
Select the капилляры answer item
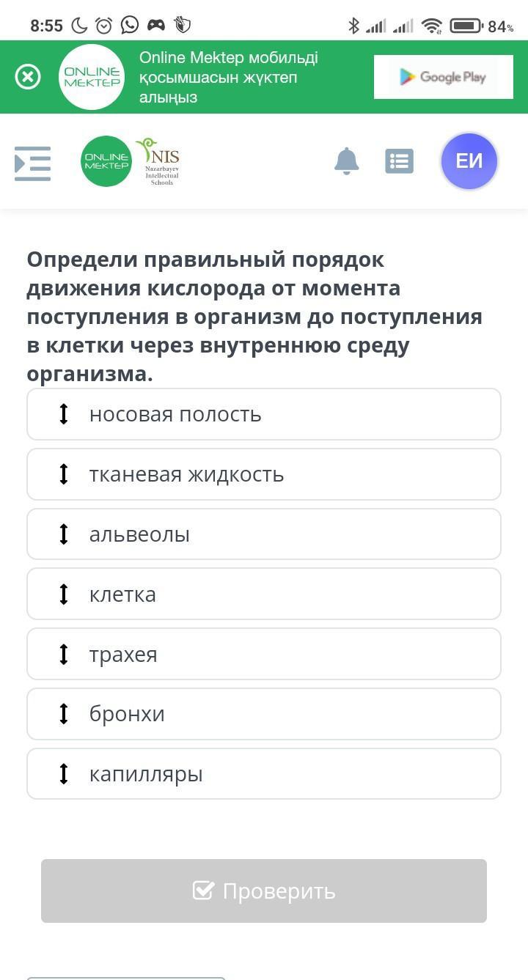point(264,774)
